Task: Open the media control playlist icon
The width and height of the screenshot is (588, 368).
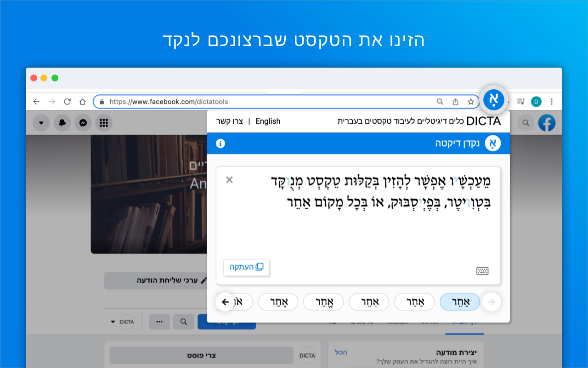Action: tap(520, 102)
